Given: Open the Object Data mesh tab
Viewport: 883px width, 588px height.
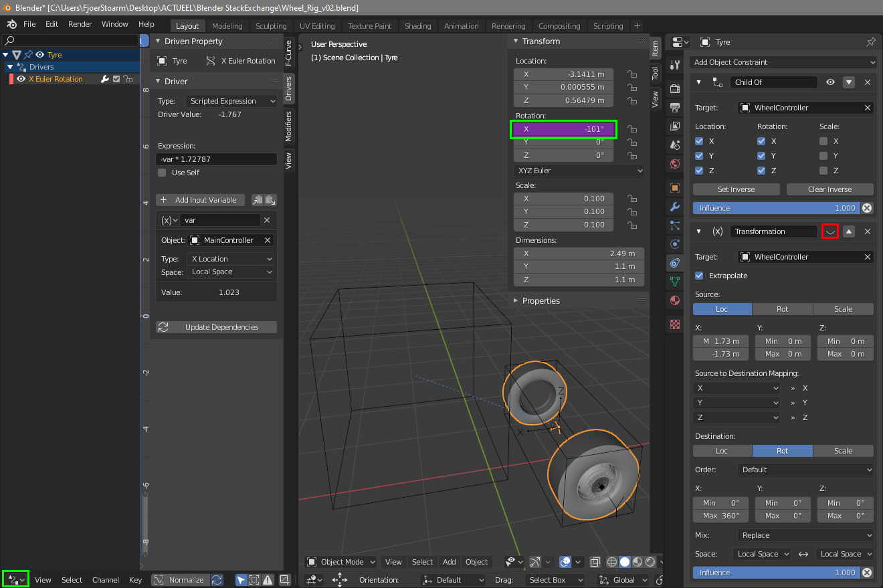Looking at the screenshot, I should coord(674,282).
